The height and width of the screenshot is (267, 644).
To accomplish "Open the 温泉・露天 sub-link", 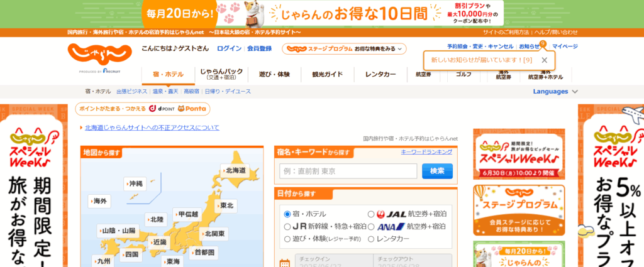I will point(165,92).
